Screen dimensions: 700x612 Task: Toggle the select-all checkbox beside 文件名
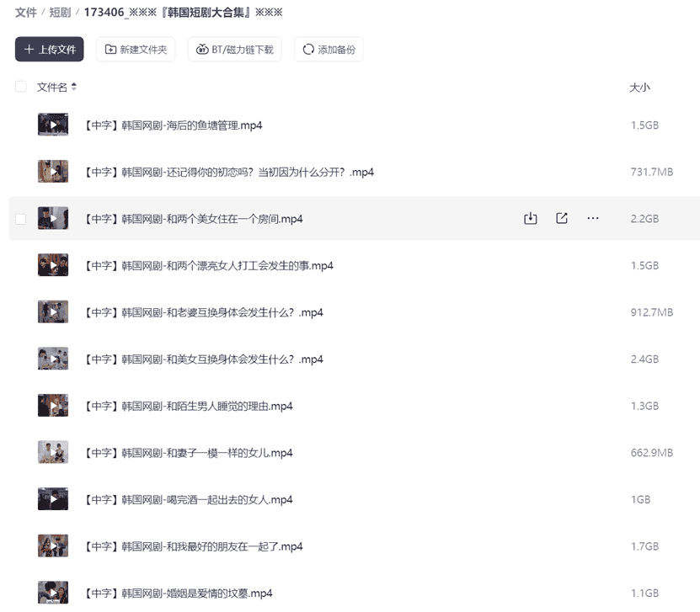20,87
